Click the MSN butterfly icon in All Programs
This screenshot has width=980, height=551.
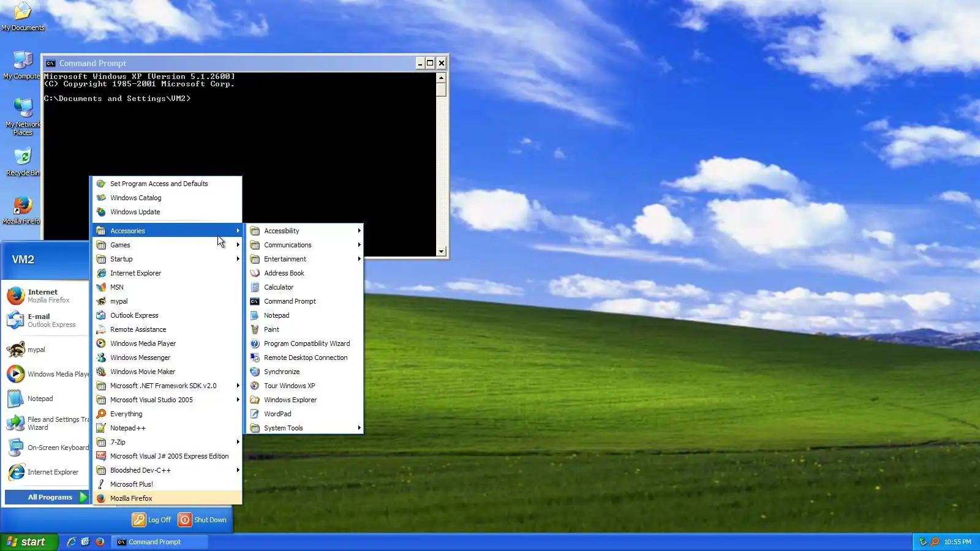pos(101,287)
